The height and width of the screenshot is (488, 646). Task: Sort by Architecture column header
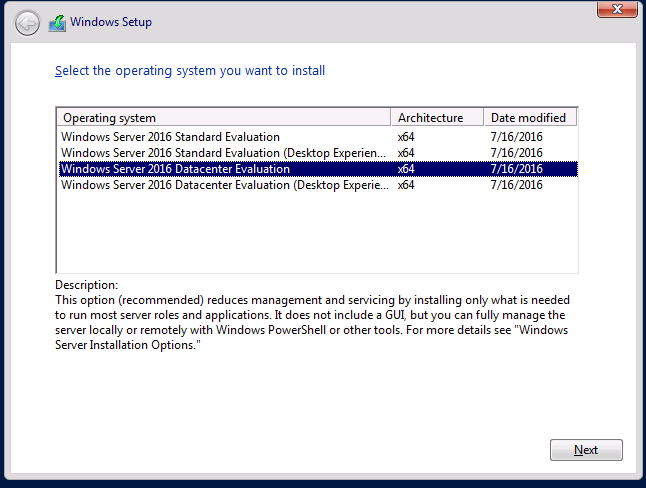[437, 118]
